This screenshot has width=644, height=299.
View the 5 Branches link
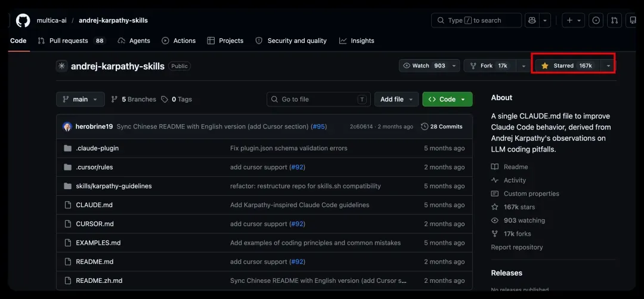click(x=134, y=99)
